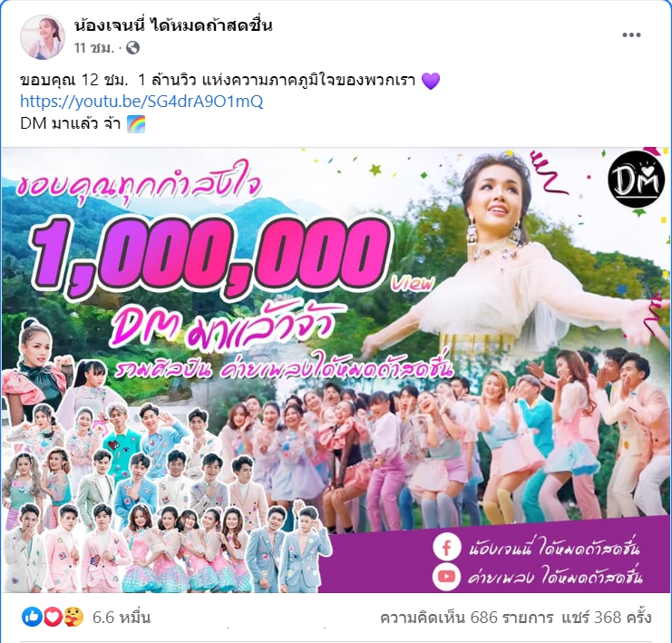Viewport: 672px width, 643px height.
Task: Click the Facebook icon in purple banner
Action: (x=446, y=549)
